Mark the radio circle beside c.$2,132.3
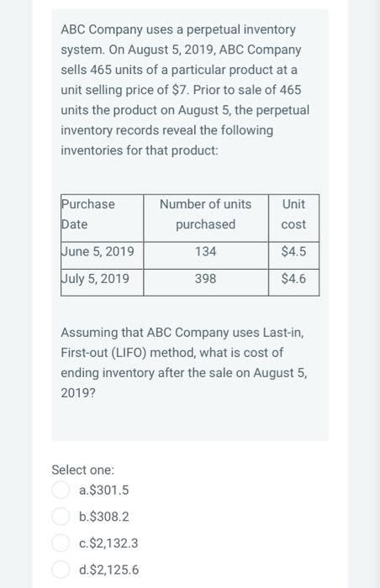 click(x=60, y=543)
